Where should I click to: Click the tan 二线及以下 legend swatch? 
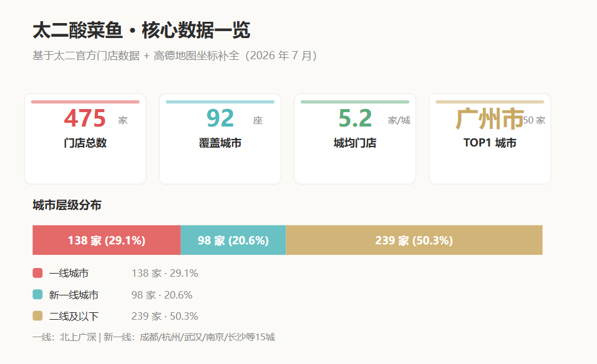point(37,315)
